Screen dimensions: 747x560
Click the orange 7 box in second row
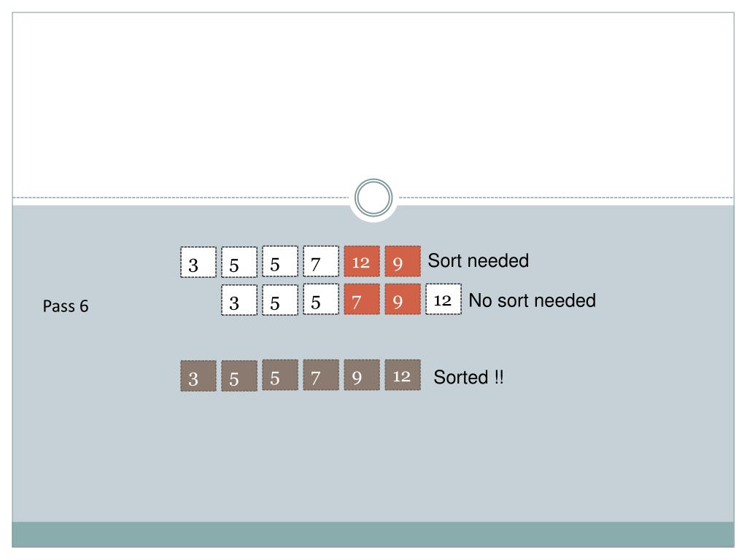pyautogui.click(x=362, y=299)
